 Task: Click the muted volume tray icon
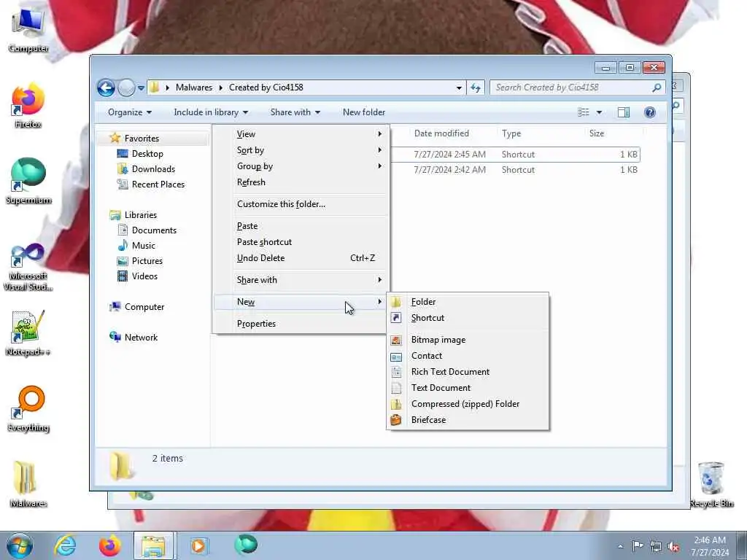(x=673, y=546)
